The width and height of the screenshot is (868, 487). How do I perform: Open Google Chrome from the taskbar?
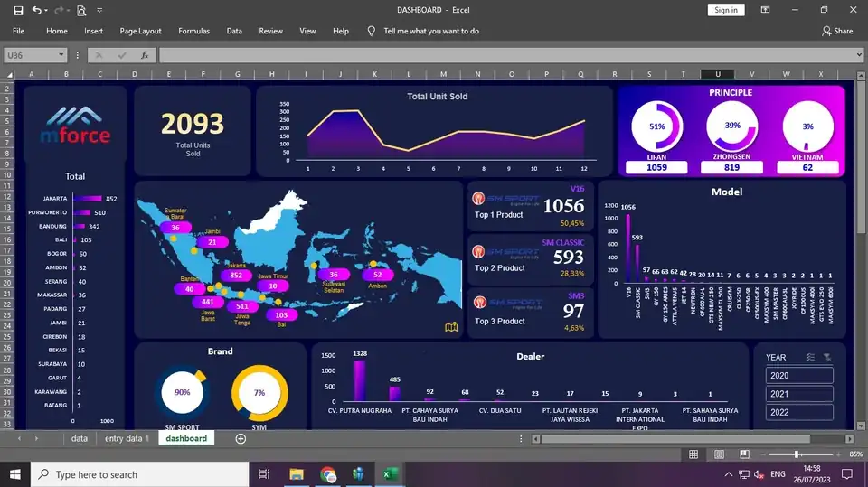pos(327,474)
